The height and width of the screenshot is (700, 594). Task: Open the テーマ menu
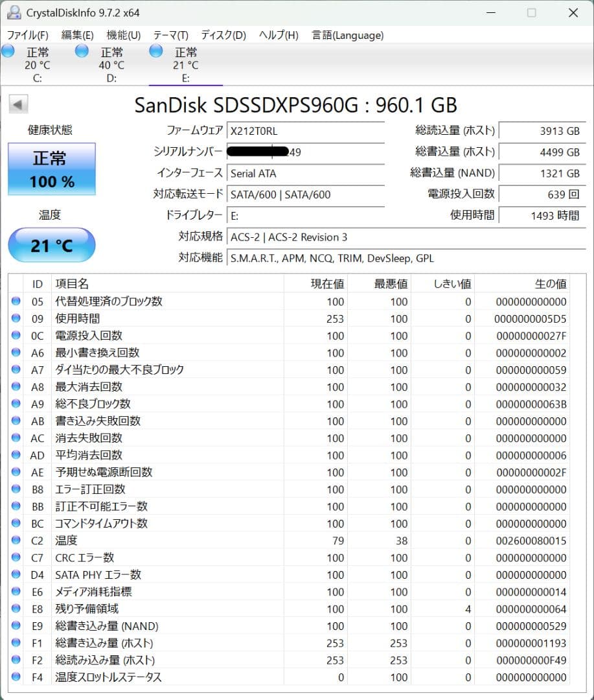point(170,36)
